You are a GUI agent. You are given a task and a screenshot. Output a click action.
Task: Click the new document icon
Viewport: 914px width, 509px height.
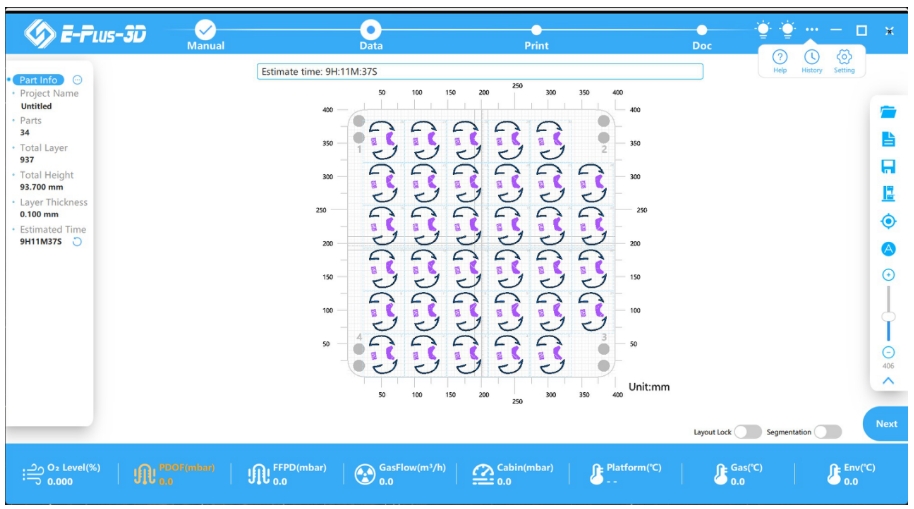tap(888, 140)
